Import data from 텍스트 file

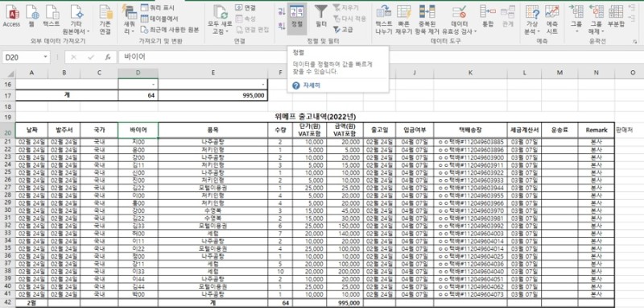tap(52, 16)
